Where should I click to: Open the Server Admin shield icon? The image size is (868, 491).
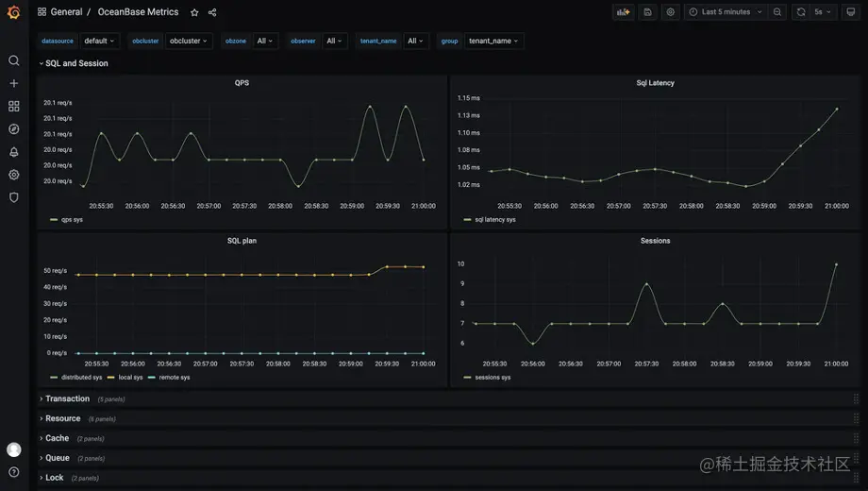point(14,197)
